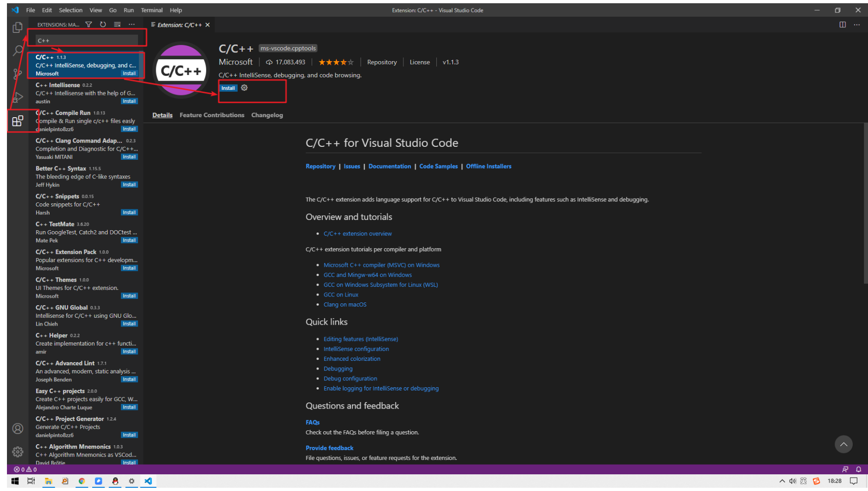Open the FAQs link

(x=313, y=422)
